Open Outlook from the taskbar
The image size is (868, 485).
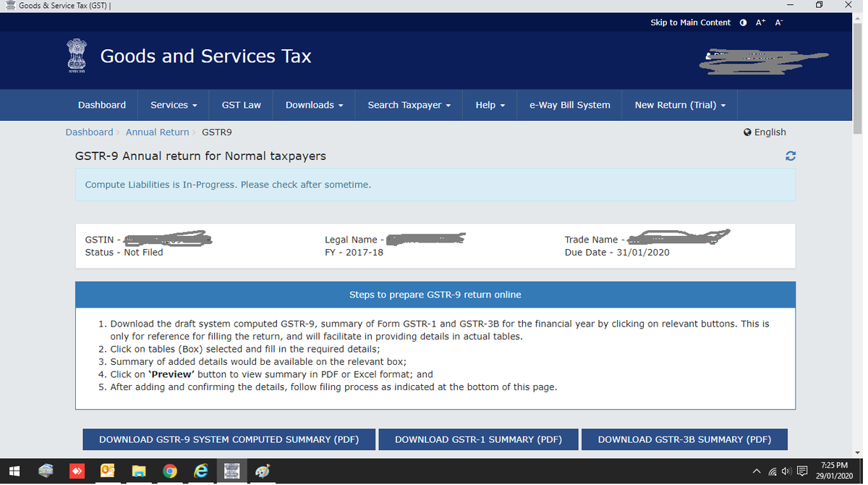pyautogui.click(x=108, y=471)
